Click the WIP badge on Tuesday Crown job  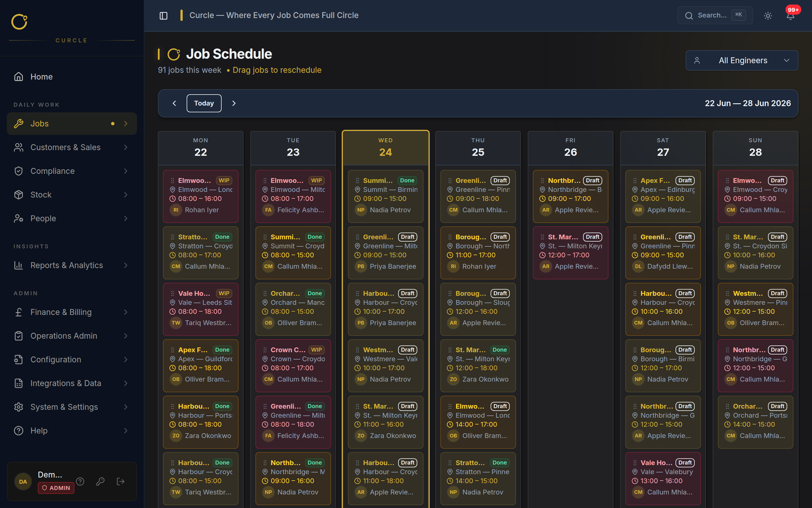pyautogui.click(x=316, y=350)
